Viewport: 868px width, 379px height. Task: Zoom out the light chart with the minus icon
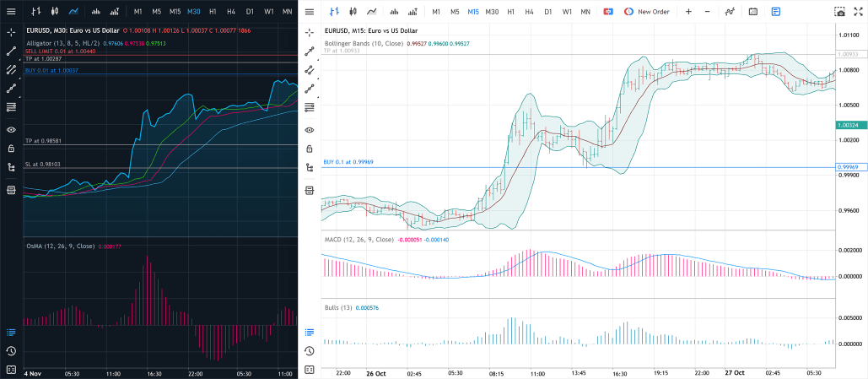click(x=707, y=12)
